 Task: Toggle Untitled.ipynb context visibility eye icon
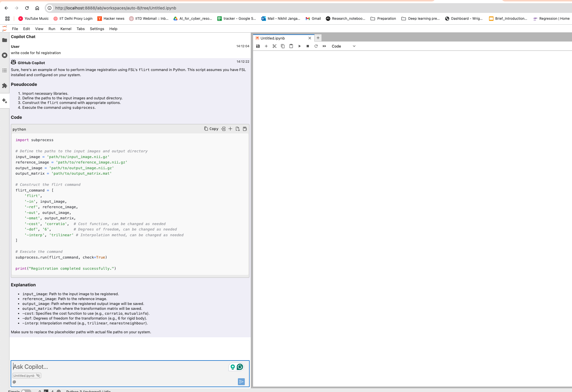(x=38, y=376)
